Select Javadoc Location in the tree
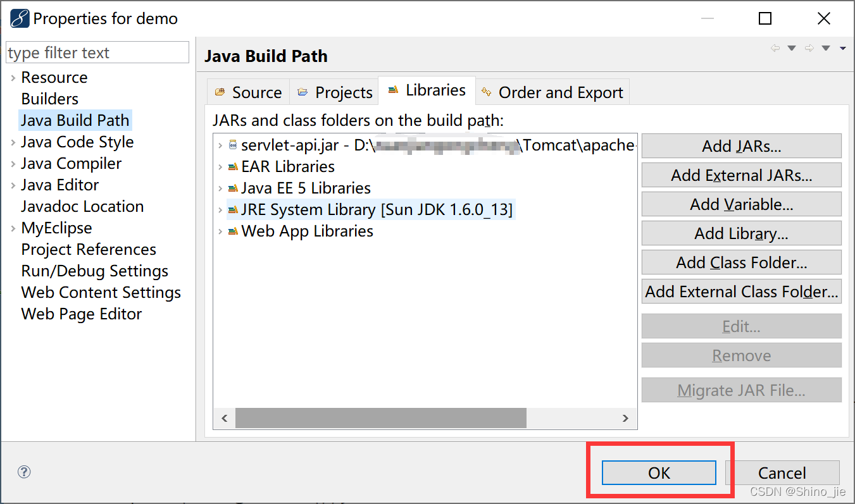855x504 pixels. pyautogui.click(x=82, y=207)
